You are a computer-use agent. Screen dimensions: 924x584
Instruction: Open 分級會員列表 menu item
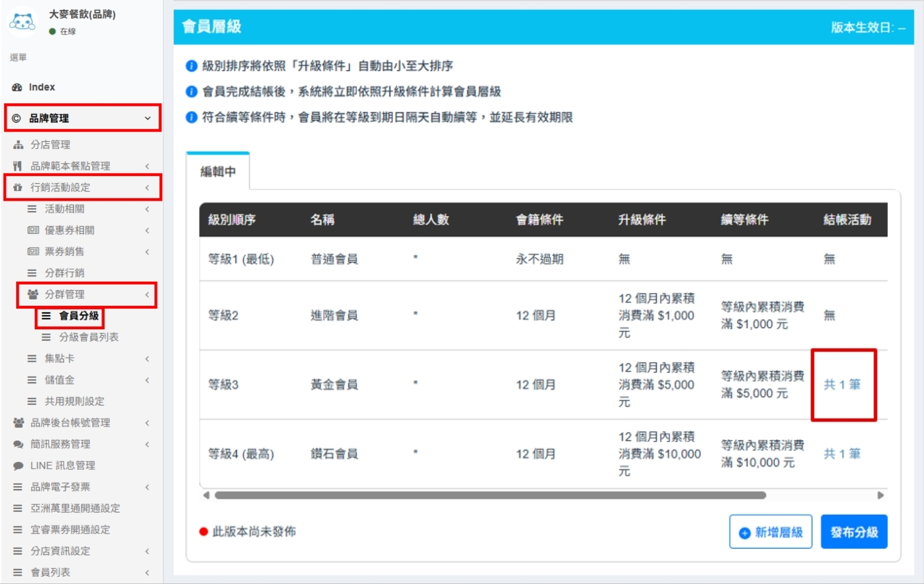(88, 337)
